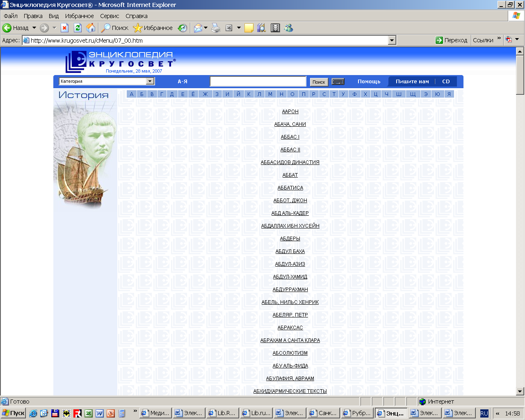Select letter К in the alphabet index

[249, 94]
